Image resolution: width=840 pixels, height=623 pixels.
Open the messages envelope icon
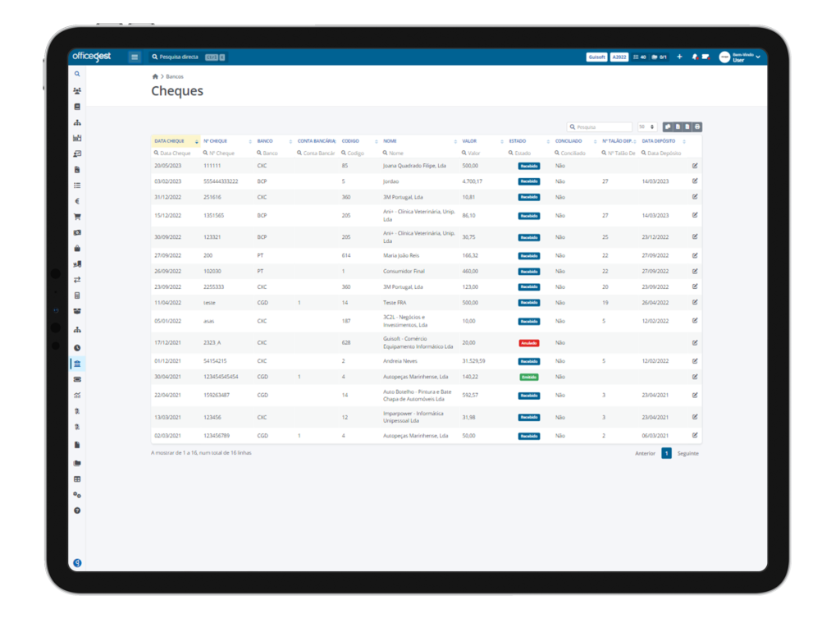tap(705, 57)
